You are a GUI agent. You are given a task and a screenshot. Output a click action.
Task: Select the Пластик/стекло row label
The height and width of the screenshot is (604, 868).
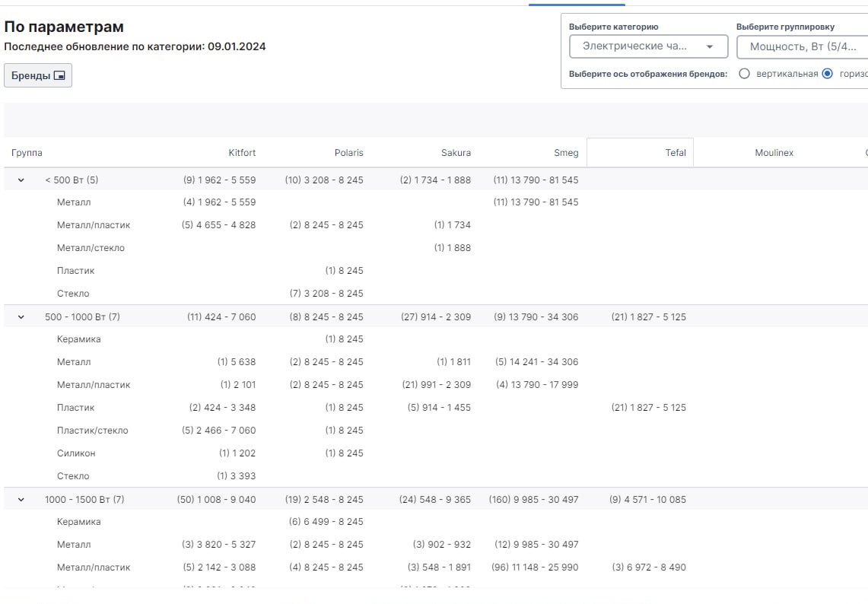point(93,430)
